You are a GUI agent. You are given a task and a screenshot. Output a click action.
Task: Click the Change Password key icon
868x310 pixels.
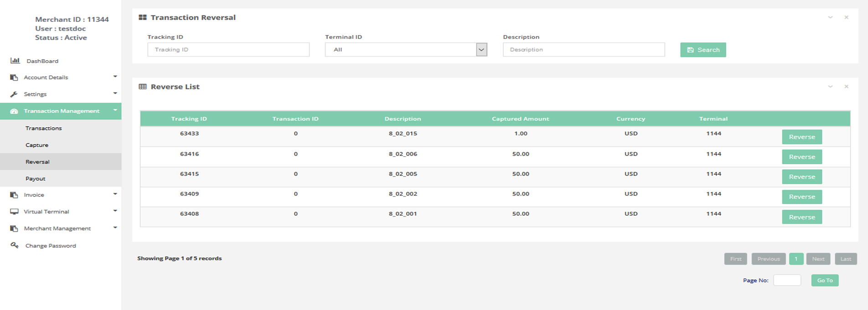pyautogui.click(x=15, y=245)
